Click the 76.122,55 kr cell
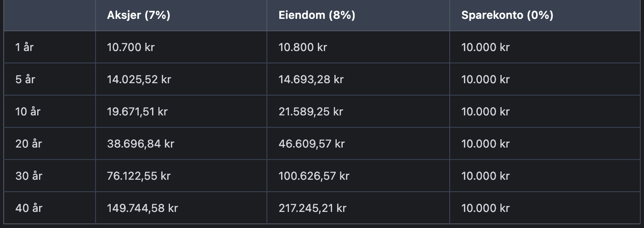The height and width of the screenshot is (228, 644). pos(139,176)
